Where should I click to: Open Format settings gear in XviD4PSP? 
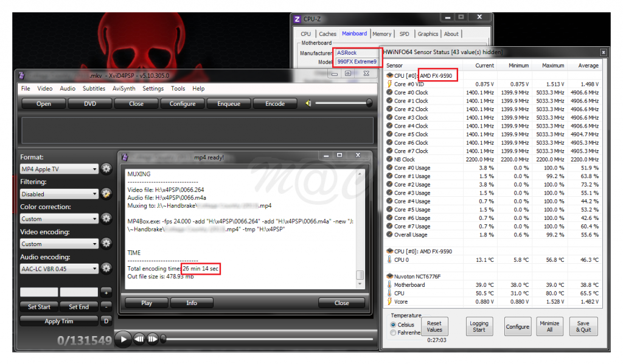tap(106, 169)
